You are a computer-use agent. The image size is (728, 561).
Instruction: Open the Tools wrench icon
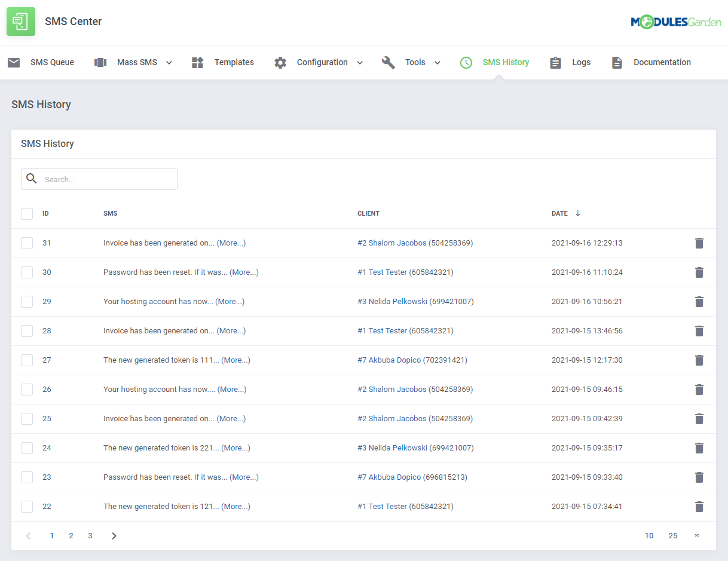(388, 62)
